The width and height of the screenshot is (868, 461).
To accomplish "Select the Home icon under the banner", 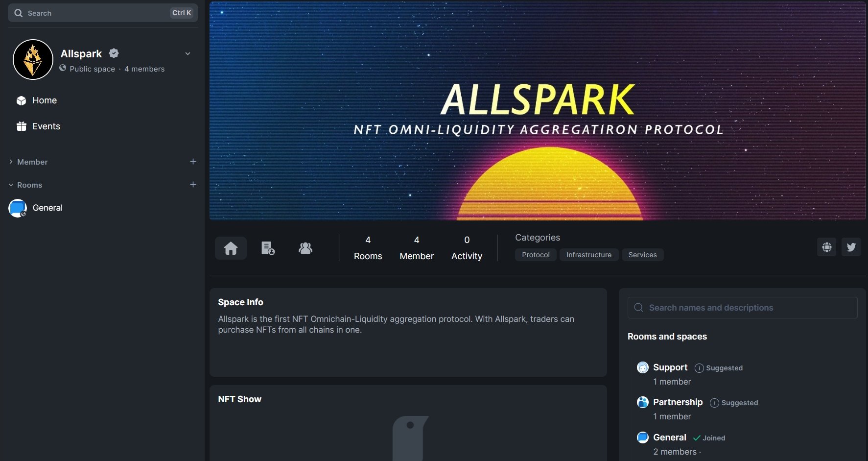I will coord(230,248).
